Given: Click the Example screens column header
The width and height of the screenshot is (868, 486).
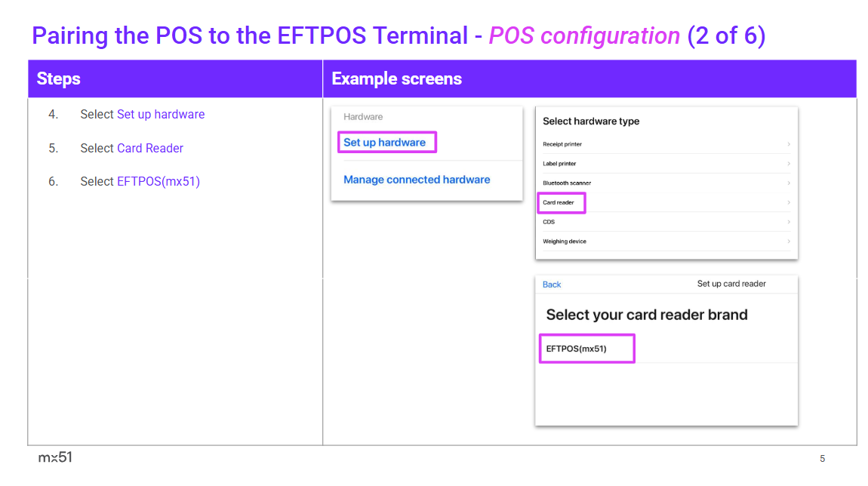Looking at the screenshot, I should [396, 79].
